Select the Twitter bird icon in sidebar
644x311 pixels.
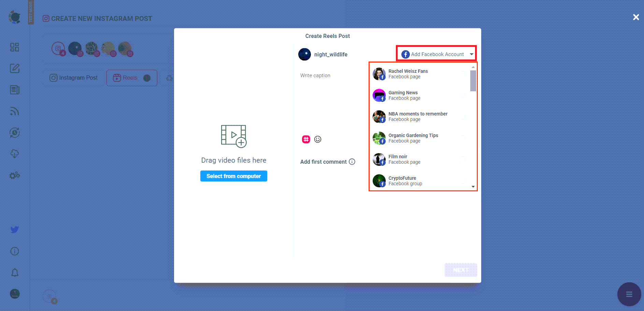(x=14, y=230)
